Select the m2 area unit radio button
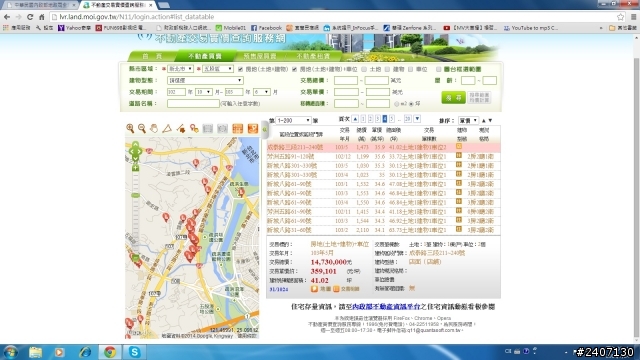The image size is (640, 360). pos(396,104)
